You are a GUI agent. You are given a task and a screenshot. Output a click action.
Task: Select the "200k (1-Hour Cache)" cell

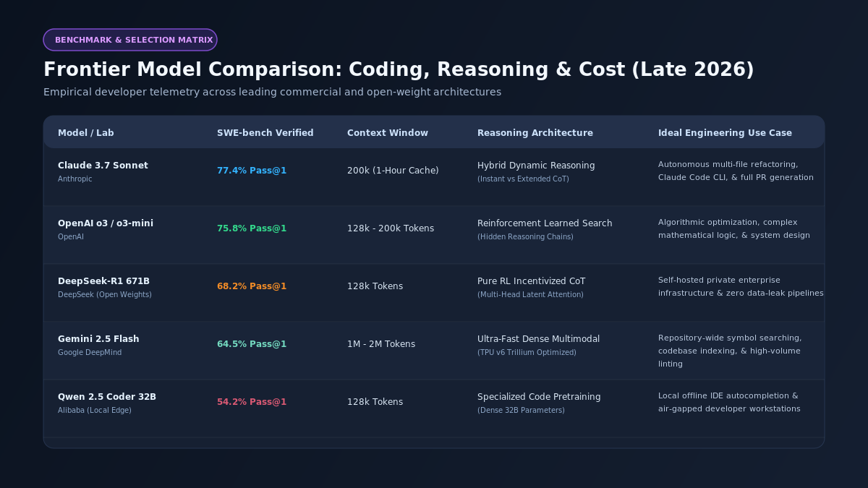click(x=393, y=171)
